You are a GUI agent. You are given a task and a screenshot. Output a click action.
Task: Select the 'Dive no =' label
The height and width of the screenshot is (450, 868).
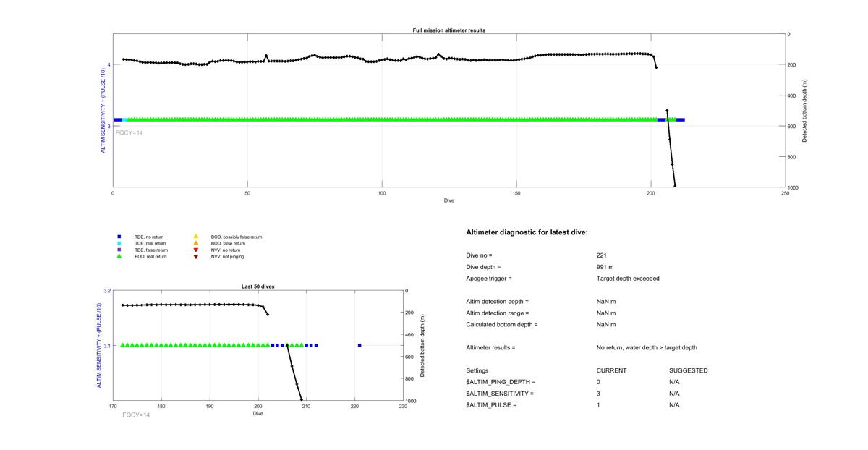click(x=479, y=255)
